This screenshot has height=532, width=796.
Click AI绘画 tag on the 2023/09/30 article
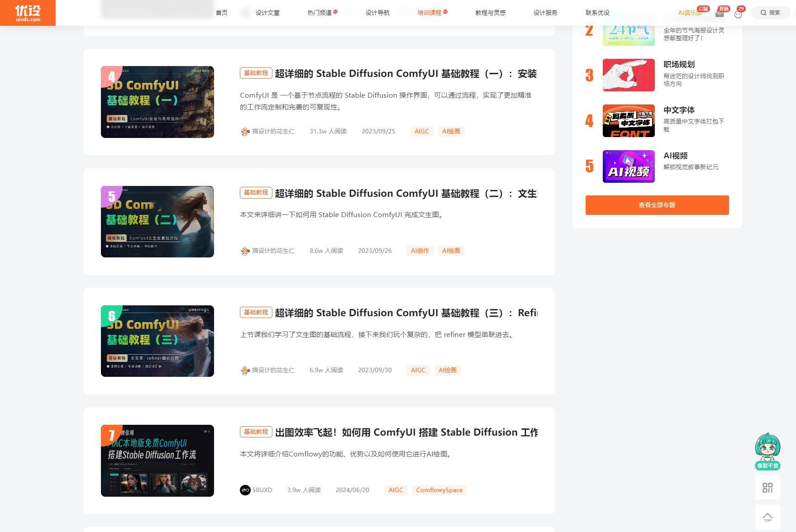coord(448,370)
